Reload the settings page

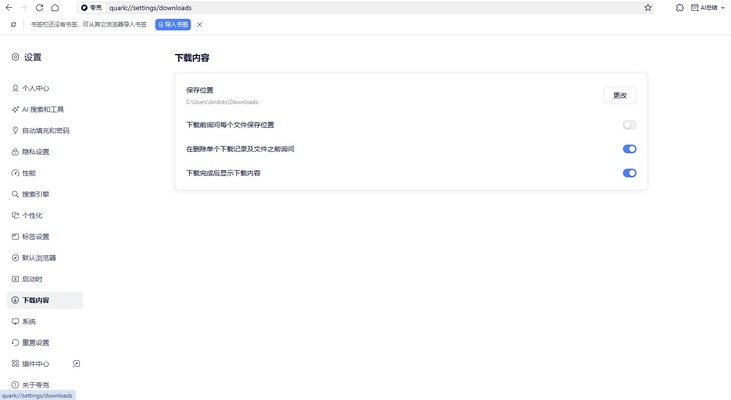(40, 7)
